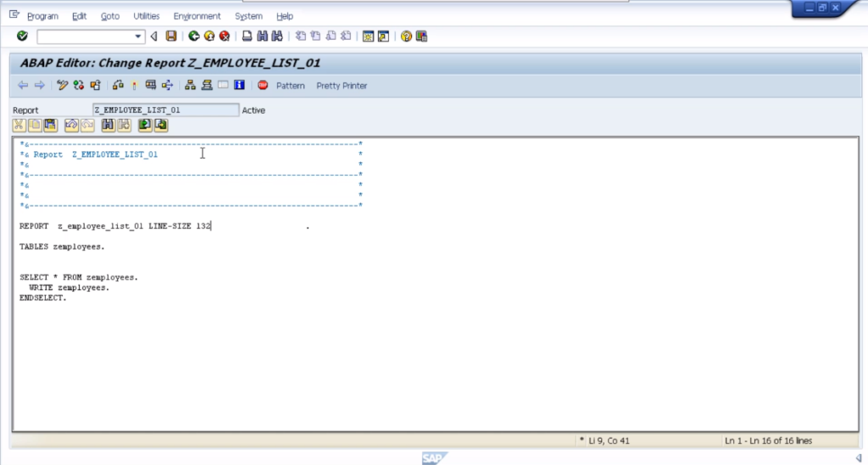Open the Edit menu
Image resolution: width=868 pixels, height=465 pixels.
[79, 16]
